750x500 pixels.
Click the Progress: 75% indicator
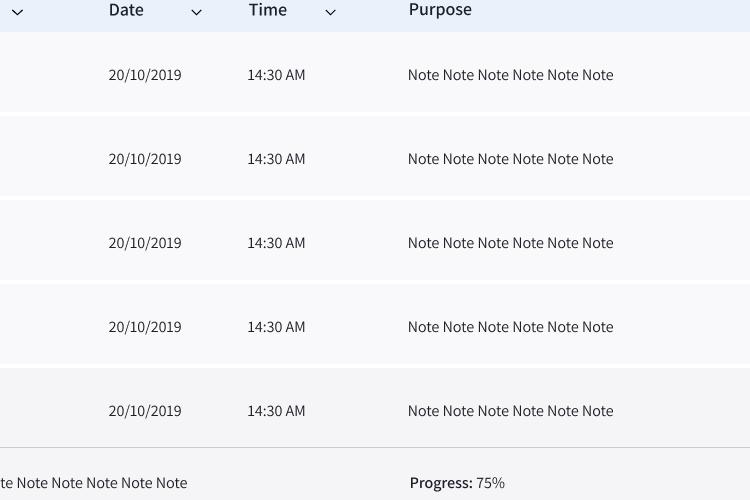click(x=457, y=483)
